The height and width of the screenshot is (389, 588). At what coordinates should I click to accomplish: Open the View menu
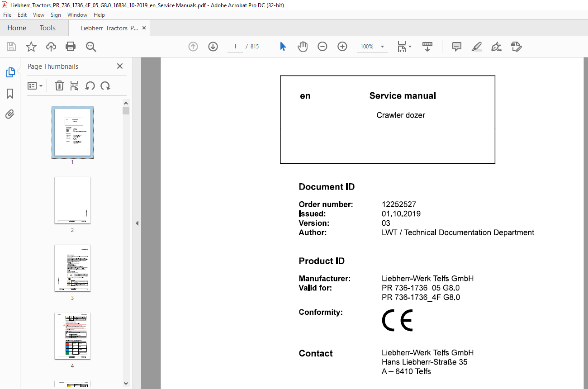[38, 15]
